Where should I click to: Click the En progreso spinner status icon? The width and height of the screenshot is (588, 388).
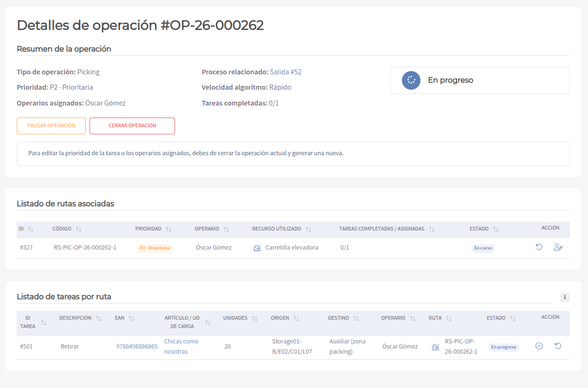click(411, 80)
